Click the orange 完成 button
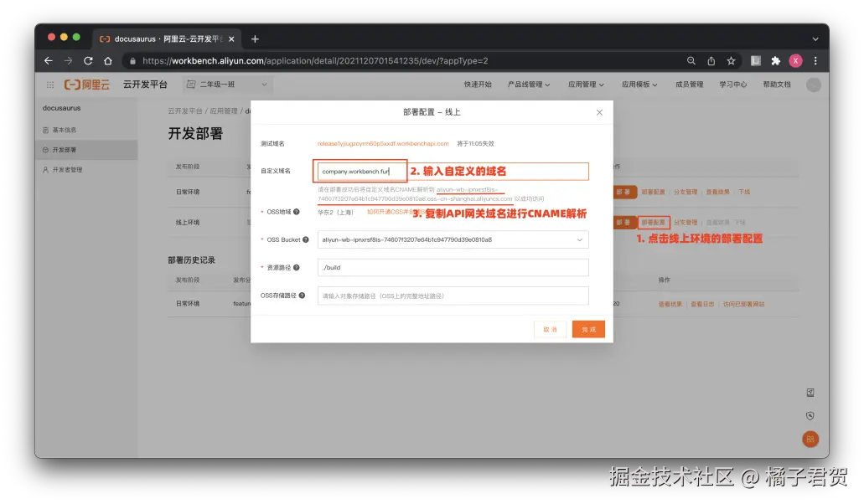The height and width of the screenshot is (504, 864). point(588,330)
